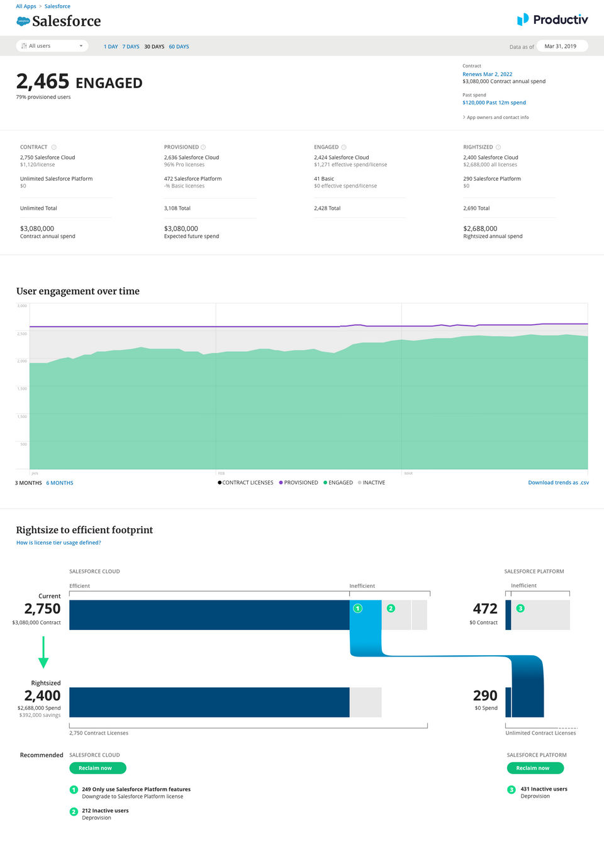604x868 pixels.
Task: Click 'Unlimited Salesforce Platform' contract value
Action: click(x=56, y=179)
